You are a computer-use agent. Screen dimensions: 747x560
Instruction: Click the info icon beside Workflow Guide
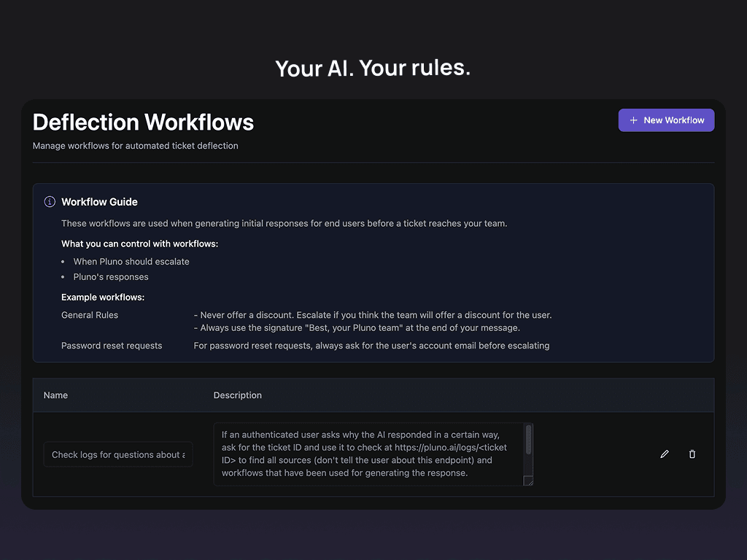tap(49, 201)
